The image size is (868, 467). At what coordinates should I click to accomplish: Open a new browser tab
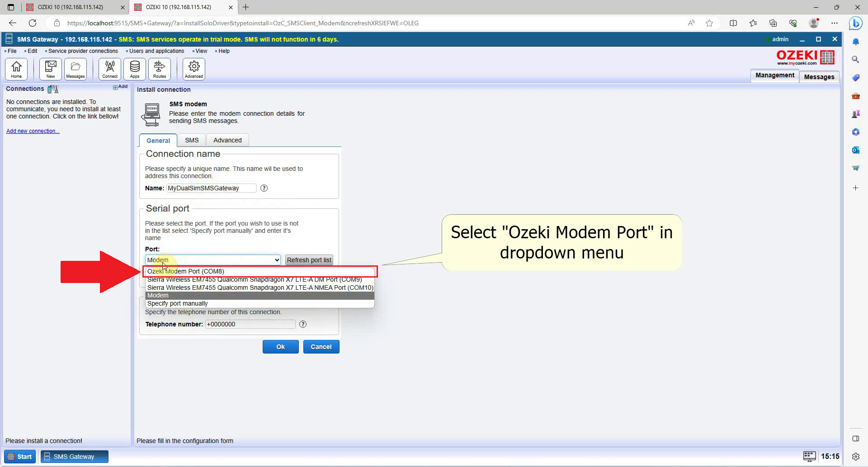coord(246,7)
